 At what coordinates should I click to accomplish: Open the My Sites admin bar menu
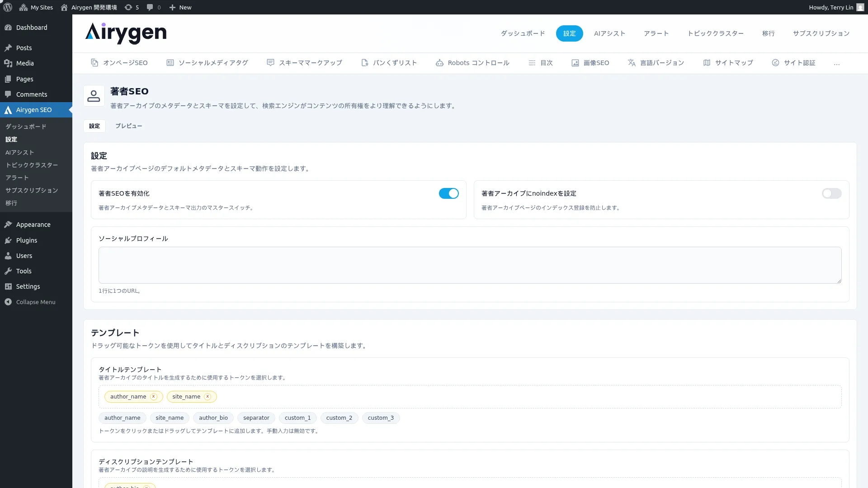point(36,7)
